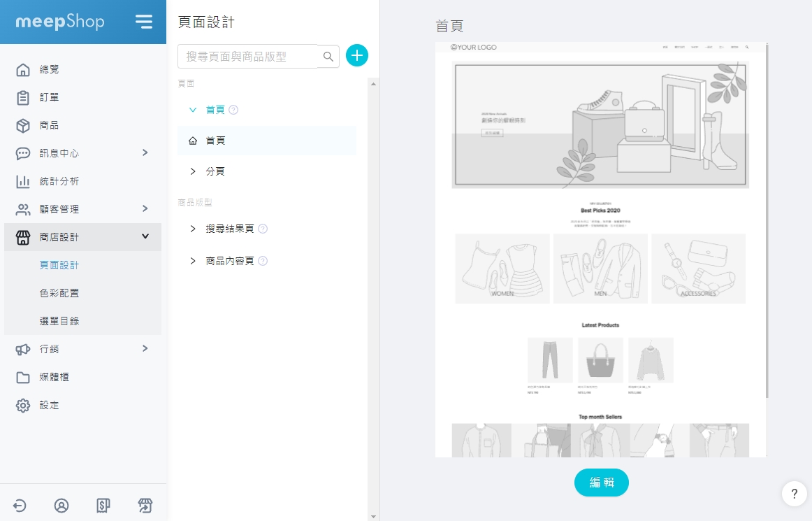Image resolution: width=812 pixels, height=521 pixels.
Task: Open the 選單目錄 submenu item
Action: [59, 321]
